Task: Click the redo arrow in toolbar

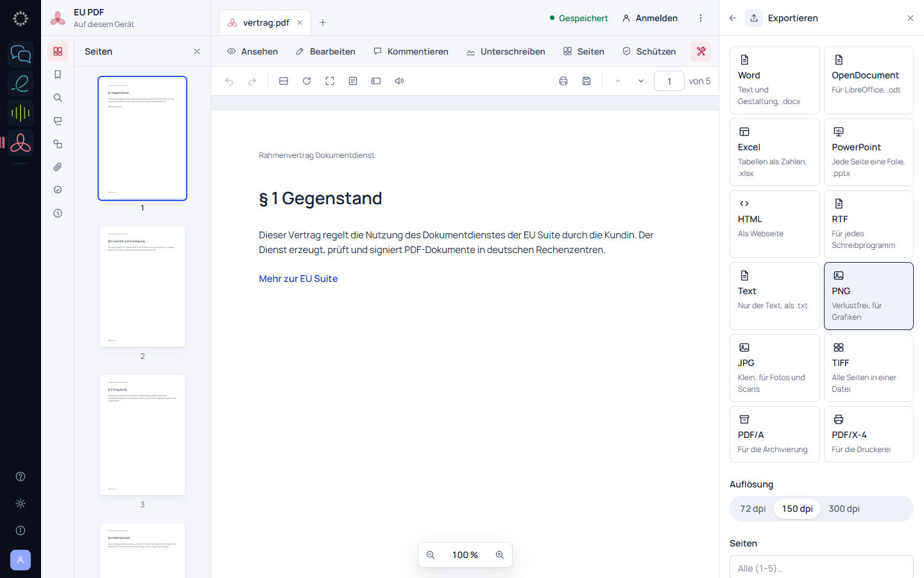Action: click(252, 81)
